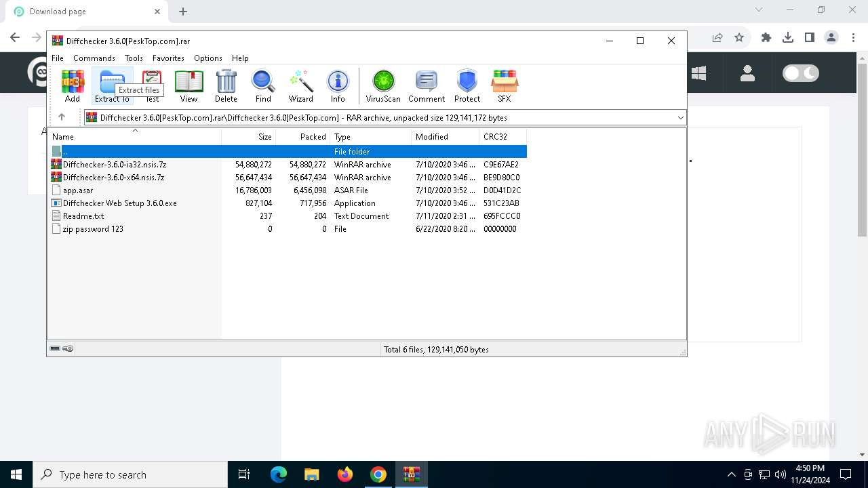Click the browser tab search chevron
Image resolution: width=868 pixels, height=488 pixels.
click(x=759, y=10)
